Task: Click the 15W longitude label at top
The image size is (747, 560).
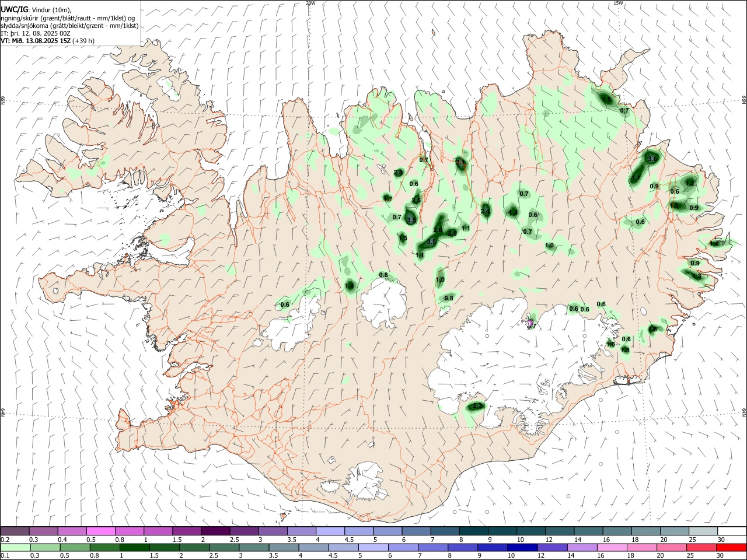Action: [618, 3]
